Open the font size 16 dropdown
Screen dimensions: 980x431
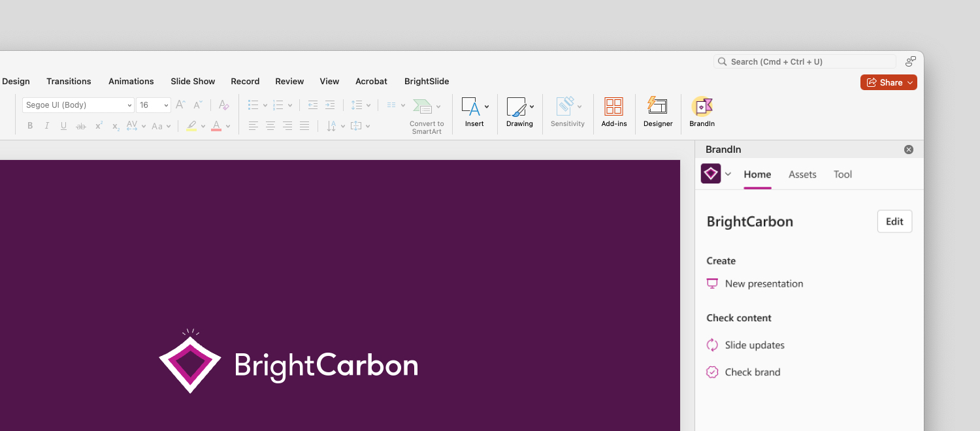pos(154,105)
